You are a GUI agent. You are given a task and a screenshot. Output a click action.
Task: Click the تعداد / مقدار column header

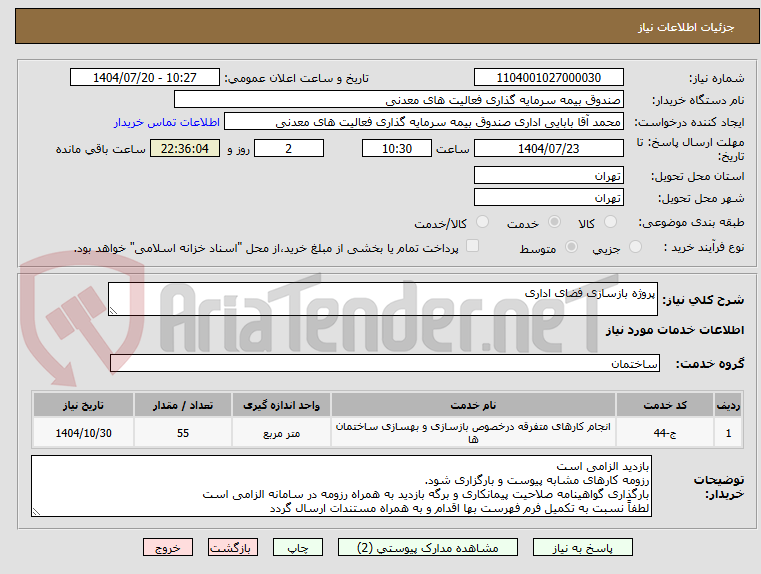pos(183,405)
